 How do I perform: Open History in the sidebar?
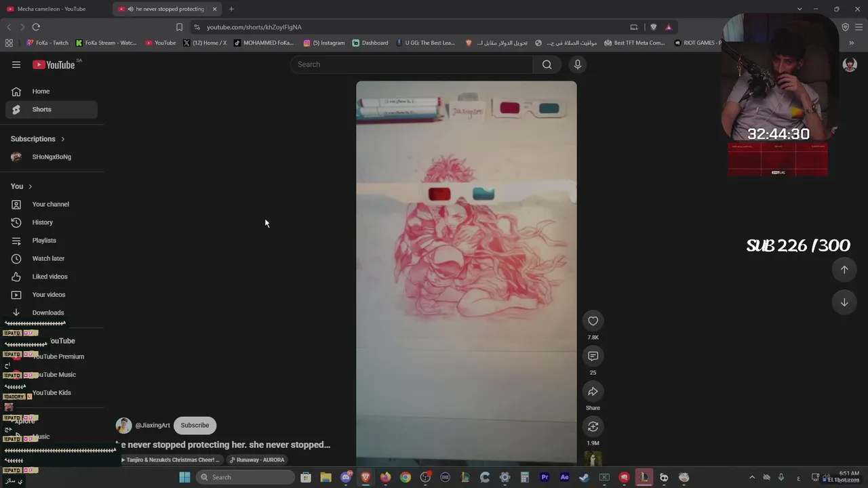[52, 222]
